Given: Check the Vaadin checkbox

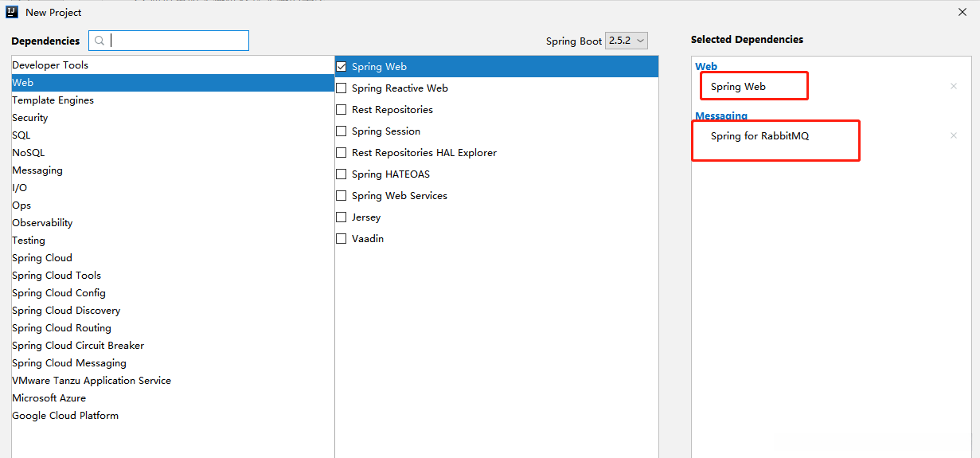Looking at the screenshot, I should [342, 239].
